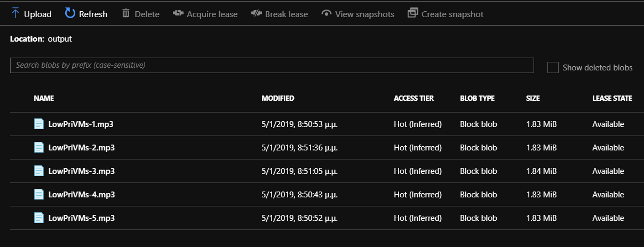Viewport: 644px width, 247px height.
Task: Click the Upload arrow icon
Action: coord(15,13)
